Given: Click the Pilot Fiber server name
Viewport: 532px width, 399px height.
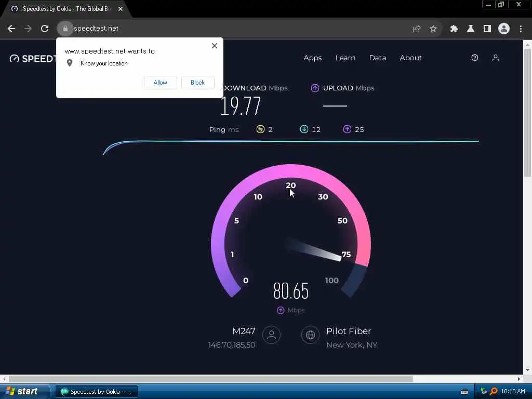Looking at the screenshot, I should 349,331.
